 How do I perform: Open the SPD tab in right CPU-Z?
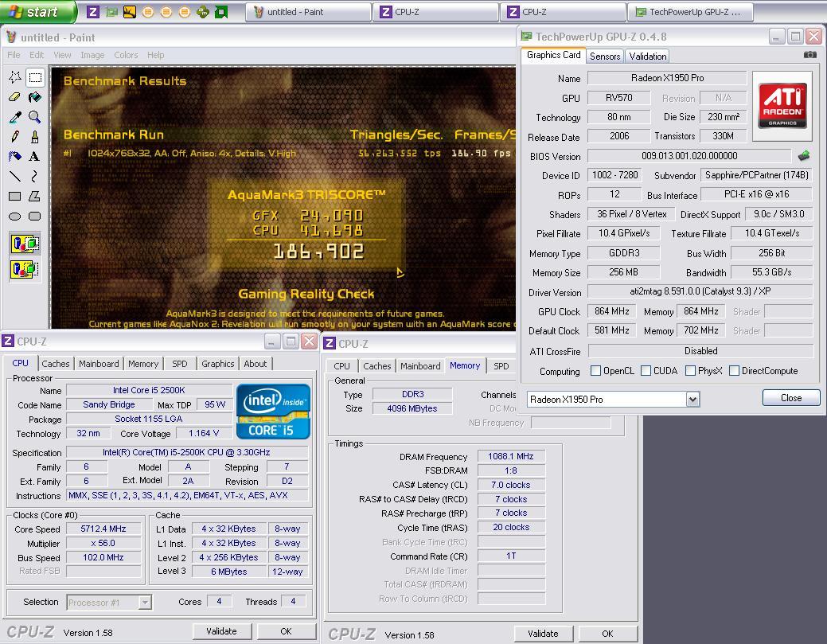pos(501,366)
